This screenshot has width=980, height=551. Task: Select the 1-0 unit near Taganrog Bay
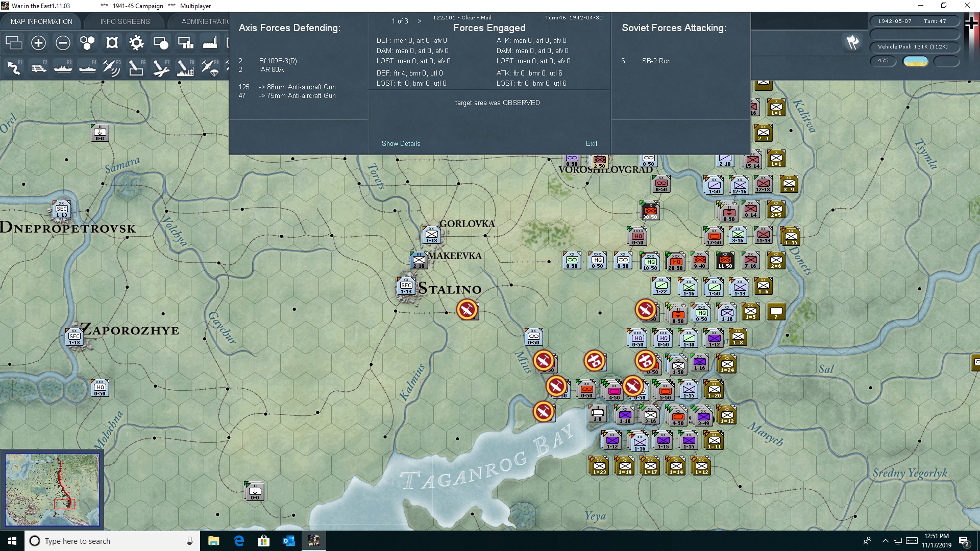[597, 414]
